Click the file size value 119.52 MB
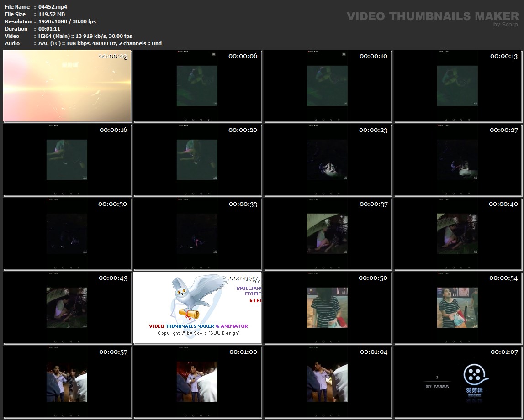This screenshot has width=524, height=420. 52,14
